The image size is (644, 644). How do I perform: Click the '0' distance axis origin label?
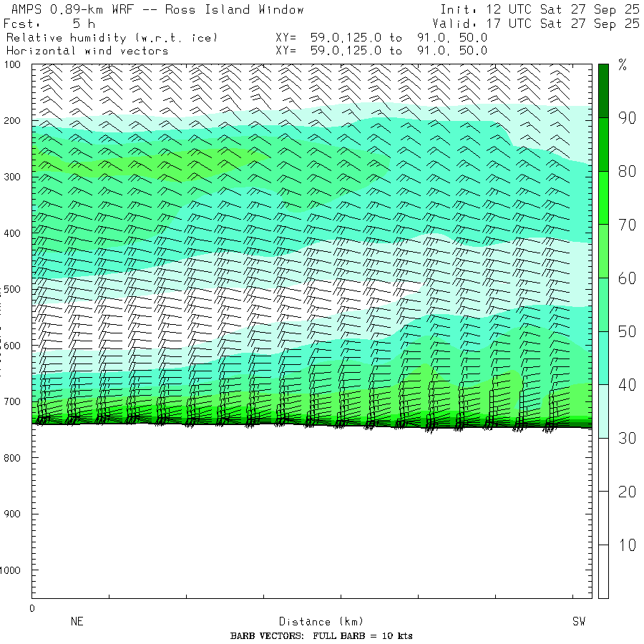click(32, 609)
